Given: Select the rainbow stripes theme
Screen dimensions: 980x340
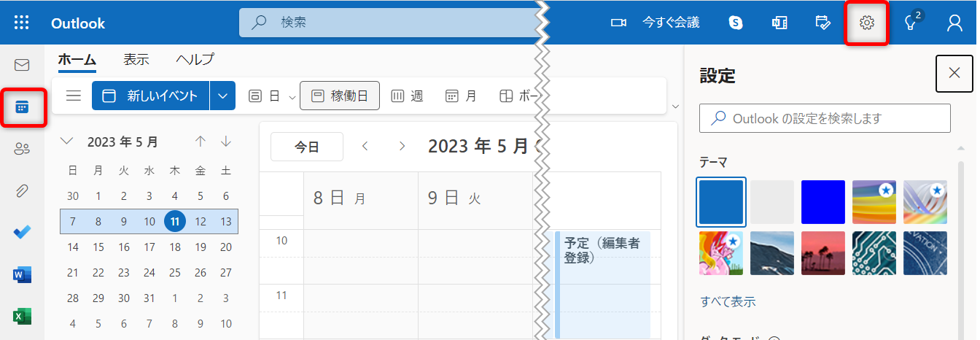Looking at the screenshot, I should point(874,202).
